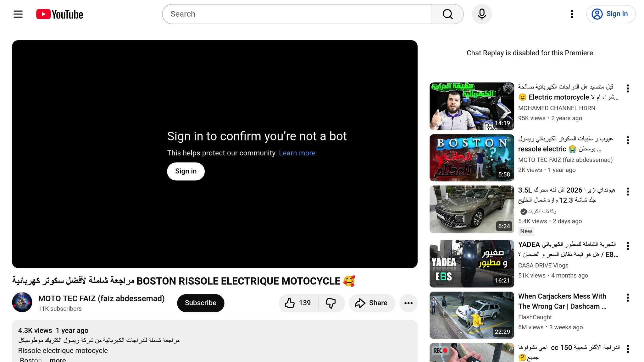Click Sign in button in video player
This screenshot has height=362, width=644.
(x=186, y=171)
